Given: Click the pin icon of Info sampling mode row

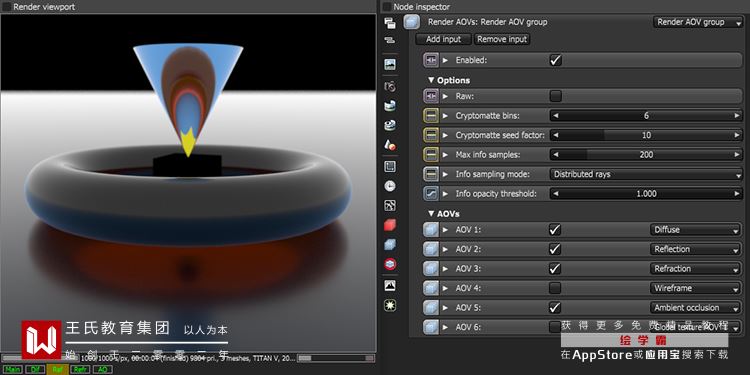Looking at the screenshot, I should [431, 174].
